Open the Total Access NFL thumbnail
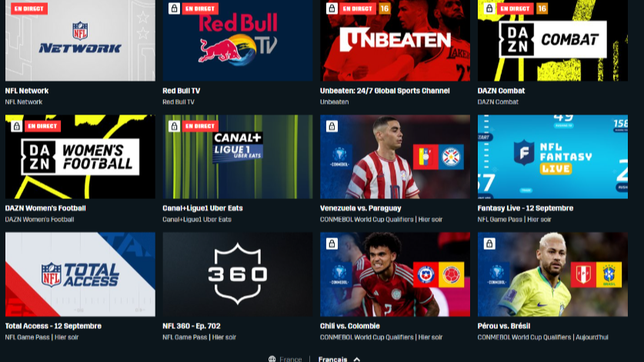644x362 pixels. 80,274
